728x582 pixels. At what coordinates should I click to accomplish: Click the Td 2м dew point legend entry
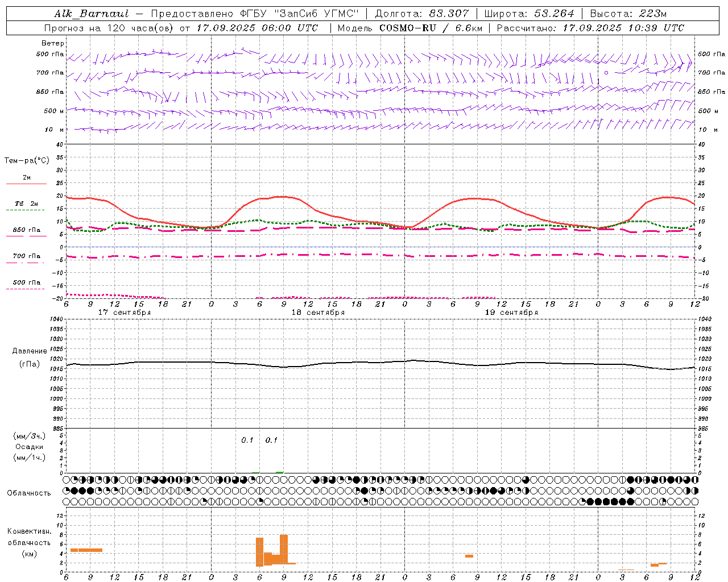pyautogui.click(x=27, y=203)
